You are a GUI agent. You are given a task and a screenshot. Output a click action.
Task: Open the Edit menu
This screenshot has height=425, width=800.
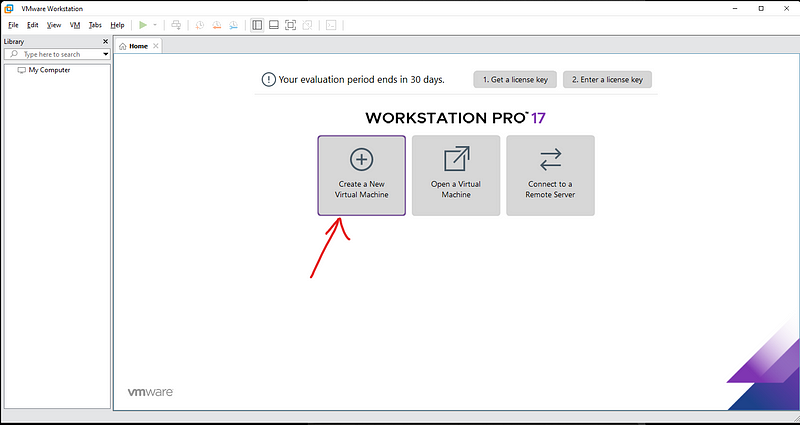pos(33,25)
